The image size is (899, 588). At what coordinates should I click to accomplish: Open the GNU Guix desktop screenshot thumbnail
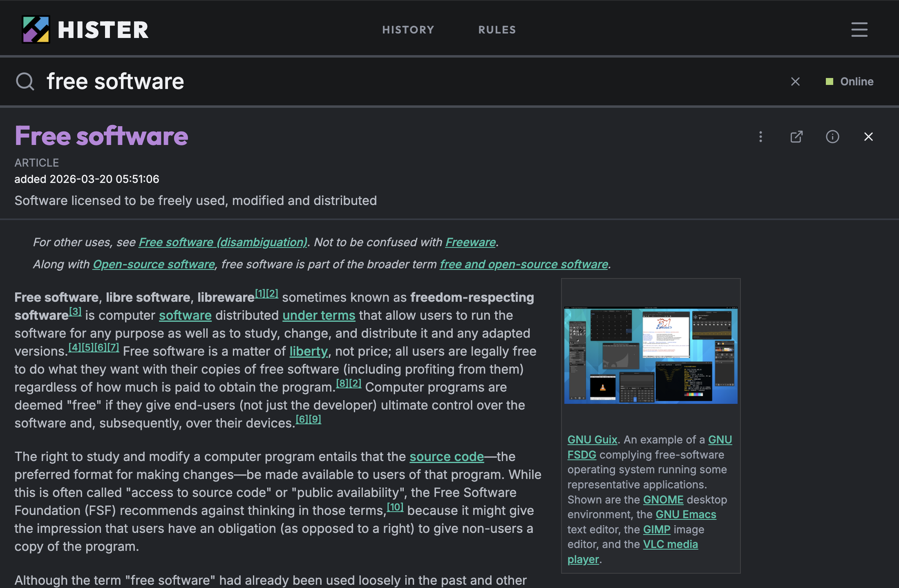coord(651,355)
